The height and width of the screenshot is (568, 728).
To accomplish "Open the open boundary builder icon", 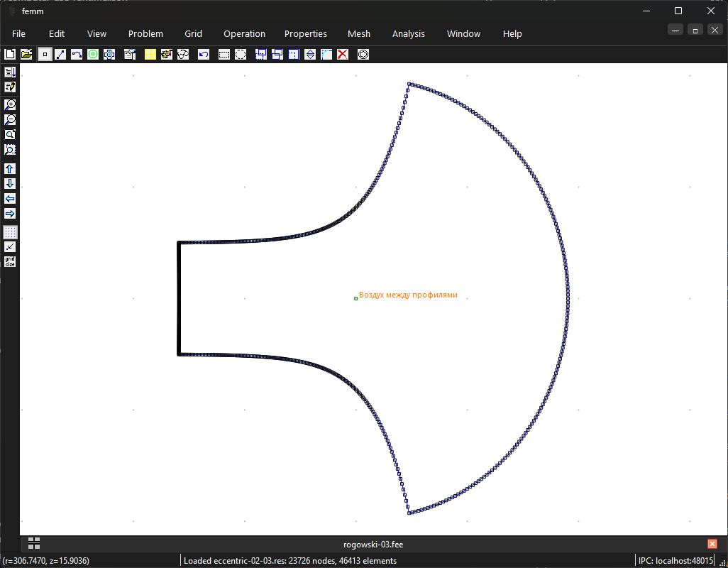I will (x=363, y=55).
